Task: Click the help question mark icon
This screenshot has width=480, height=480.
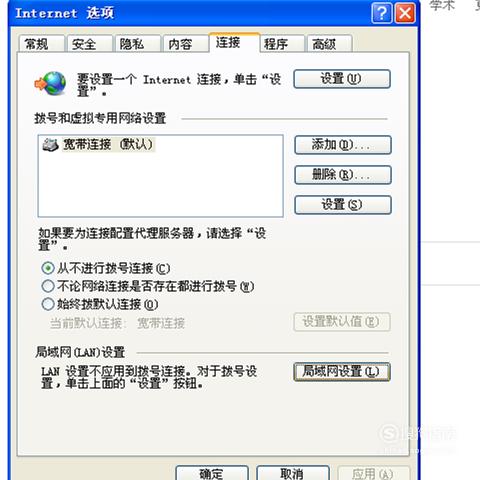Action: click(382, 14)
